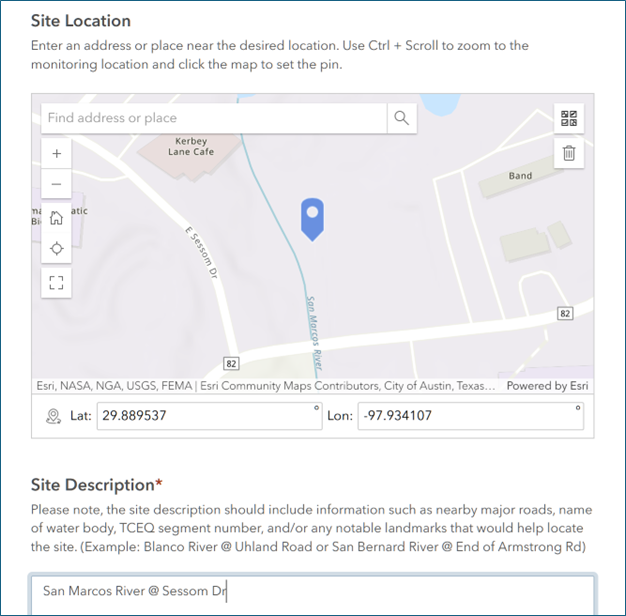Image resolution: width=626 pixels, height=616 pixels.
Task: Click the coordinate format icon beside Lat
Action: pyautogui.click(x=53, y=416)
